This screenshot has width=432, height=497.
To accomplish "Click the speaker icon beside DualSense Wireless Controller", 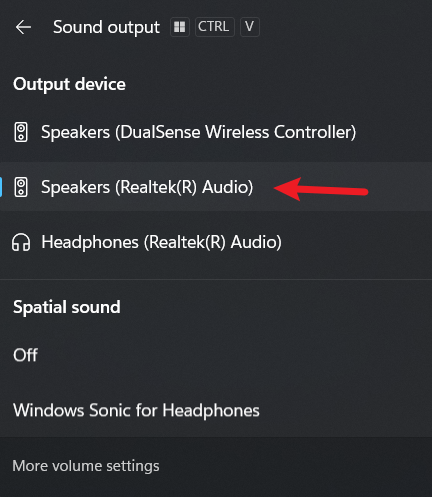I will [x=21, y=132].
